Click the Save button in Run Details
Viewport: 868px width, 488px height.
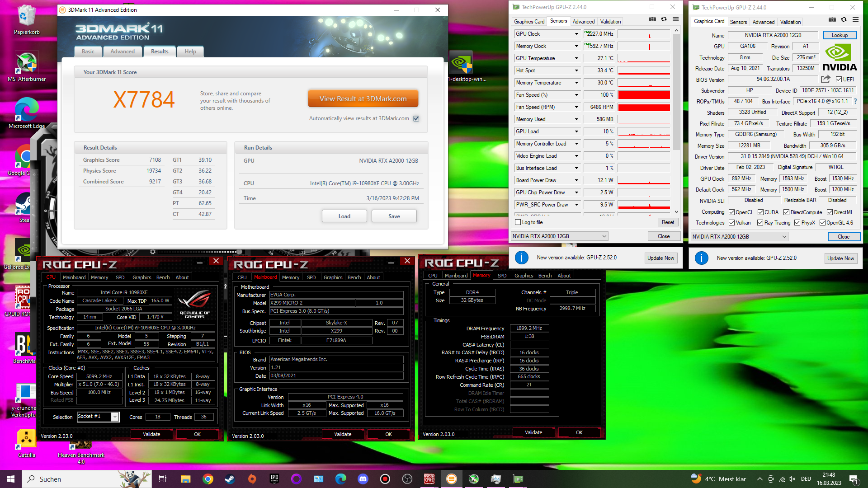click(x=394, y=216)
